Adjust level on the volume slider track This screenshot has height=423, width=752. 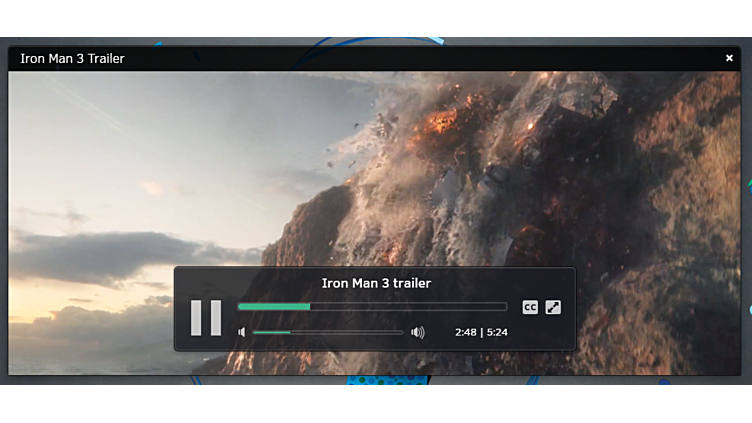[x=328, y=332]
